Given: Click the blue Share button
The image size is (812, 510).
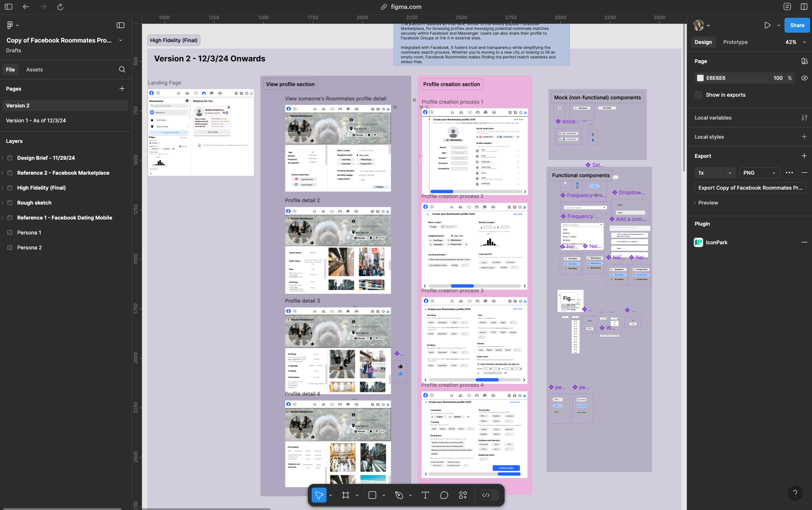Looking at the screenshot, I should tap(797, 25).
